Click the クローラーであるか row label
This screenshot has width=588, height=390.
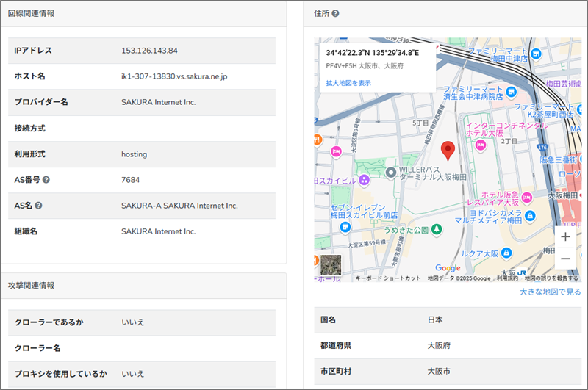point(49,322)
